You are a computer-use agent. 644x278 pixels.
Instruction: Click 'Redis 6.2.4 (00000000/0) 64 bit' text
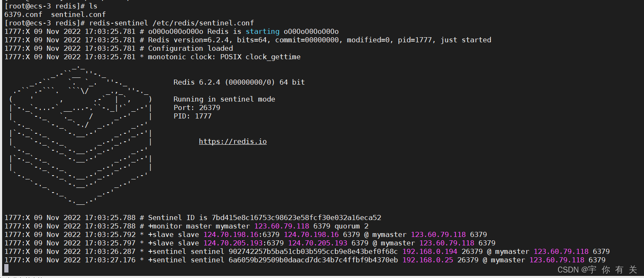tap(239, 82)
